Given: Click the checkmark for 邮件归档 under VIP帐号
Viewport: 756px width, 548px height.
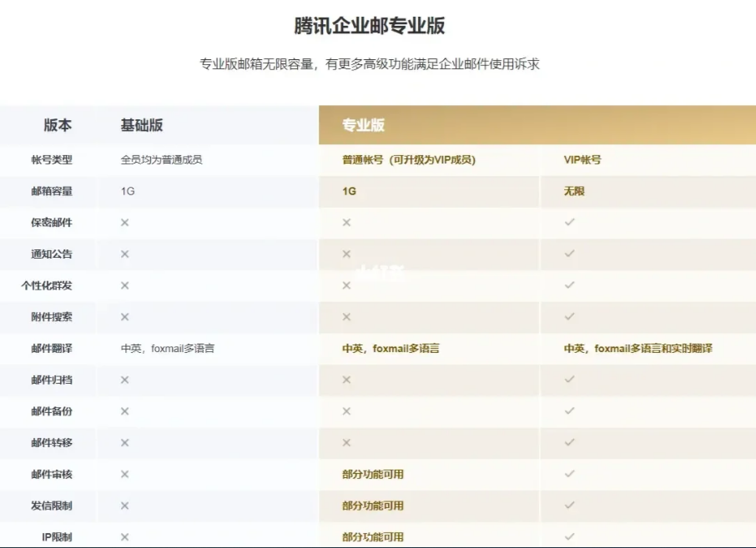Looking at the screenshot, I should coord(569,380).
